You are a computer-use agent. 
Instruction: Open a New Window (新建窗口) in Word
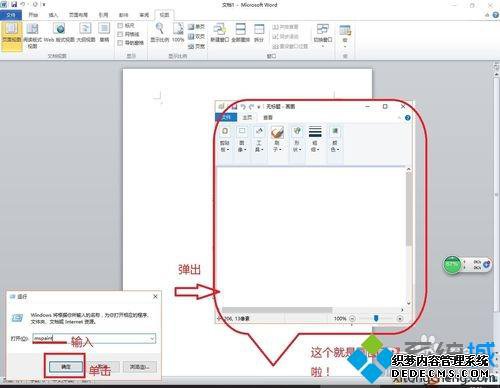pyautogui.click(x=220, y=33)
